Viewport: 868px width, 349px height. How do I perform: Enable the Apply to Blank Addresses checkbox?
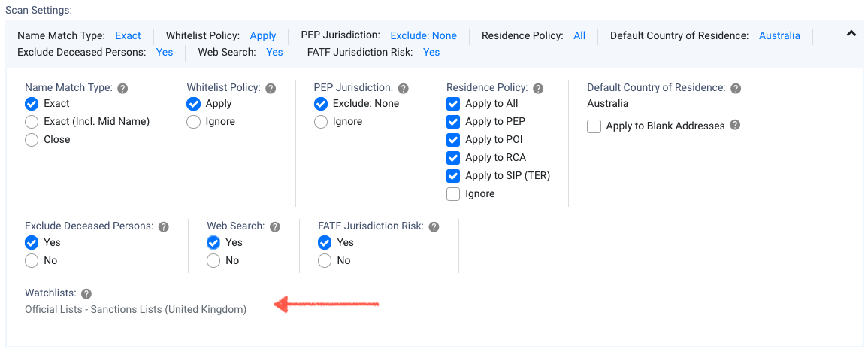click(594, 126)
